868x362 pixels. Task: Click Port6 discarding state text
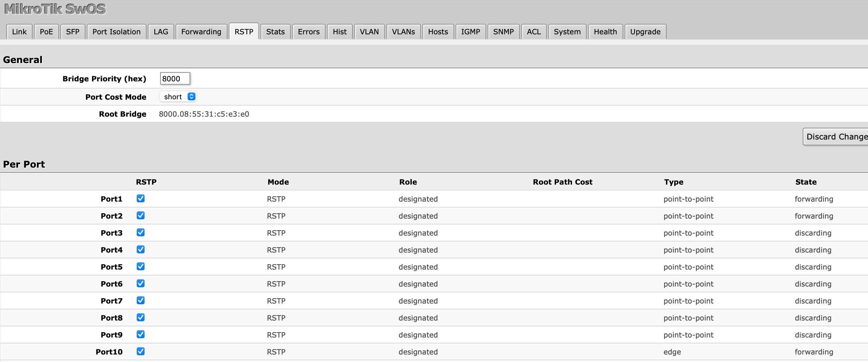tap(813, 284)
